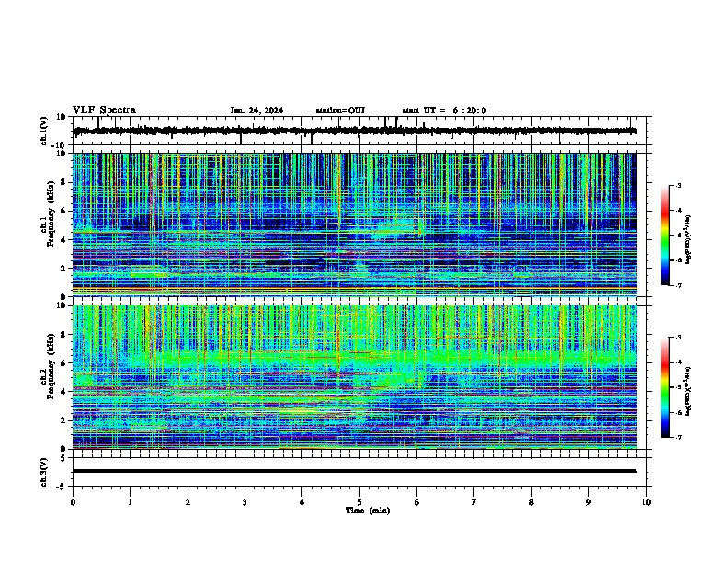Click tick label "4" on the Time axis

[302, 502]
